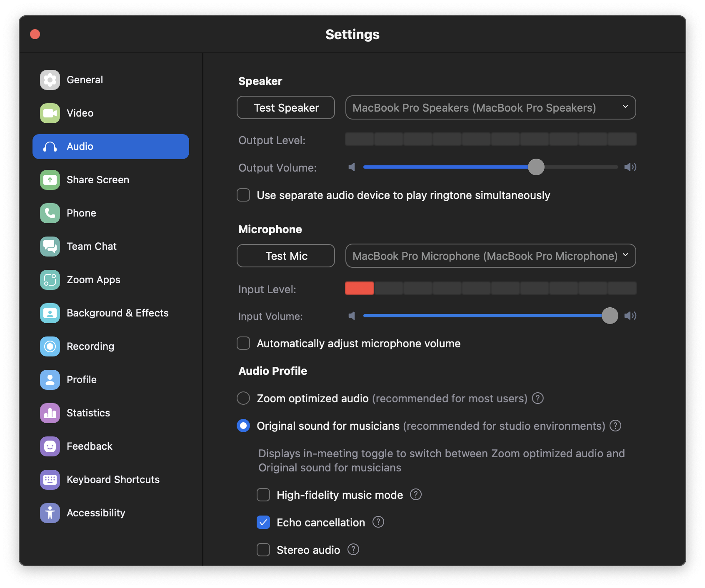Click the Accessibility figure icon
This screenshot has width=705, height=588.
click(x=50, y=513)
